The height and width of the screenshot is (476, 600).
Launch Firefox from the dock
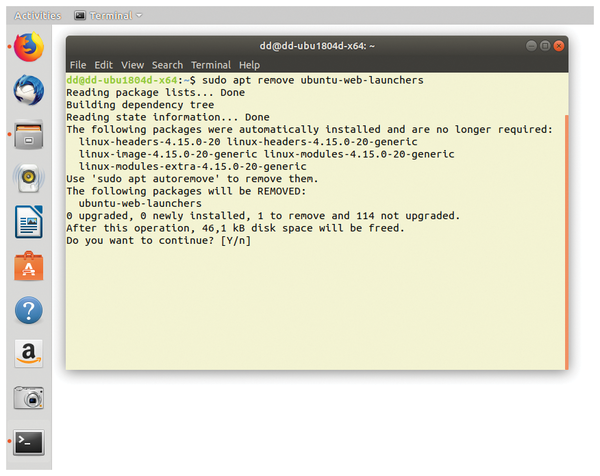tap(28, 47)
